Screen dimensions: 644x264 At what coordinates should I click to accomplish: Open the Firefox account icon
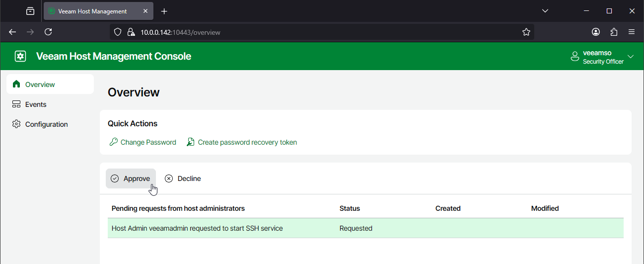596,32
